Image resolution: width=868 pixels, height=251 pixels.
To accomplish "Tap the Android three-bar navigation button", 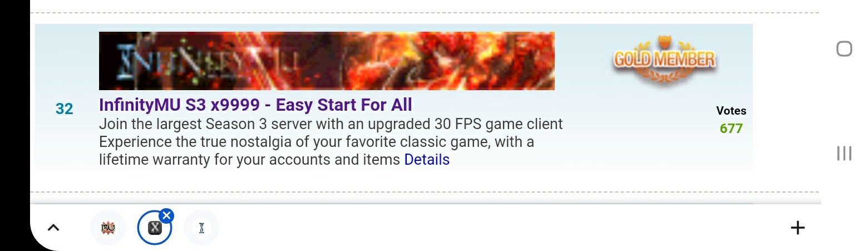I will tap(844, 154).
